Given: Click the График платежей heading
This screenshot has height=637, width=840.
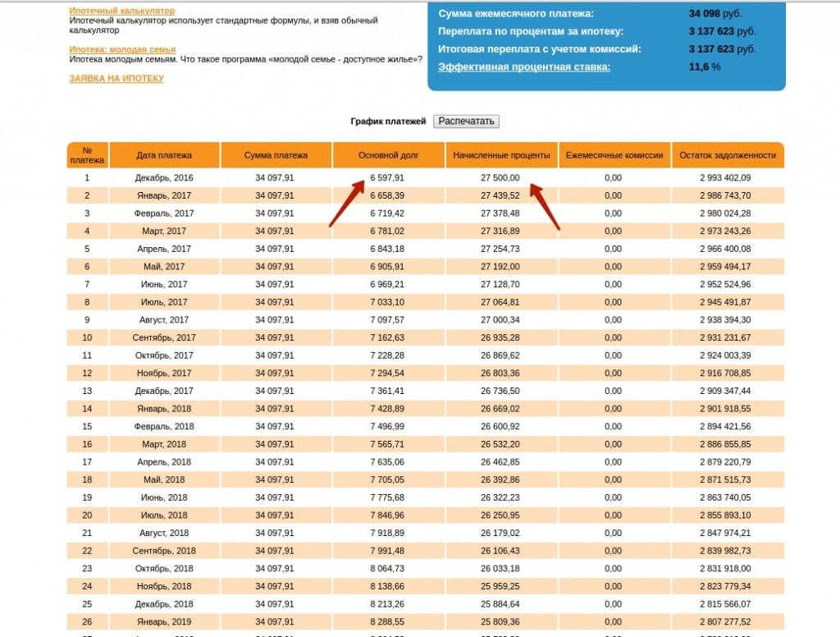Looking at the screenshot, I should tap(388, 121).
